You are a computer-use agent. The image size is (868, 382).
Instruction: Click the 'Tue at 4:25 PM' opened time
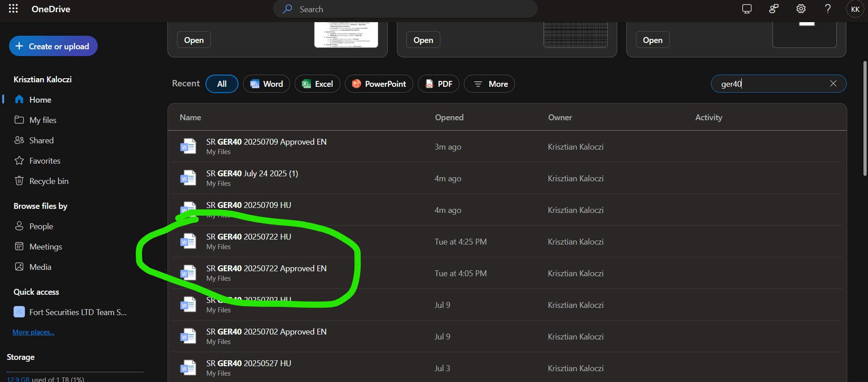(x=461, y=241)
